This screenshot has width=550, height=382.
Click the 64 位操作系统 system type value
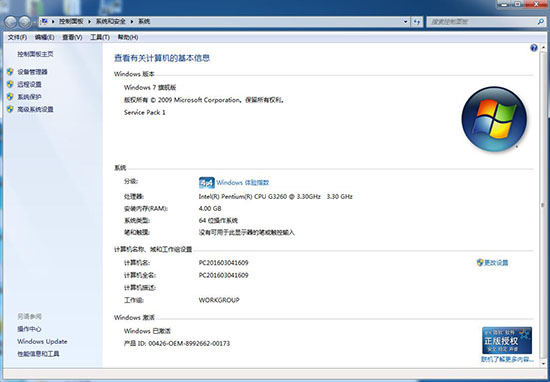[x=218, y=220]
